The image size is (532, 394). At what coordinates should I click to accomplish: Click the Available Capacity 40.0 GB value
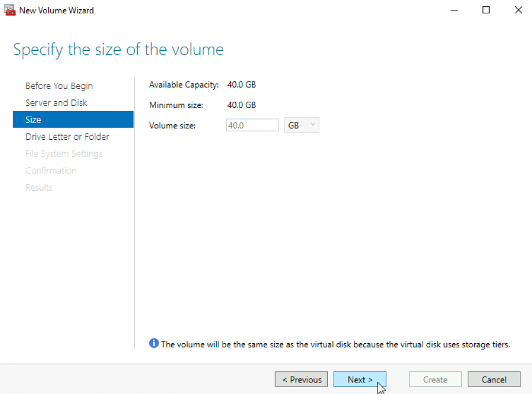tap(242, 85)
